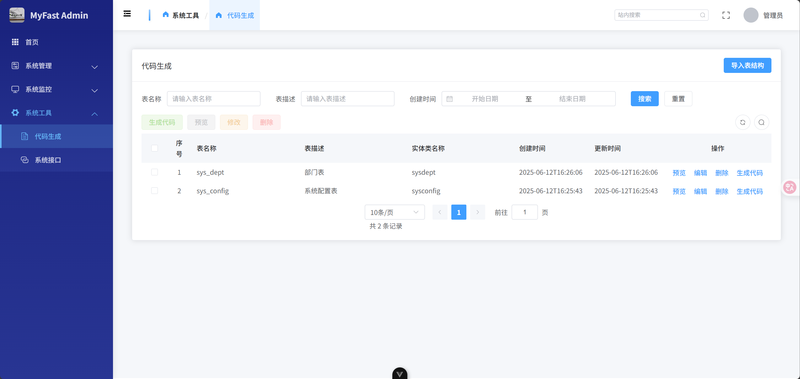This screenshot has height=379, width=800.
Task: Click the sys_dept table name cell
Action: (x=210, y=172)
